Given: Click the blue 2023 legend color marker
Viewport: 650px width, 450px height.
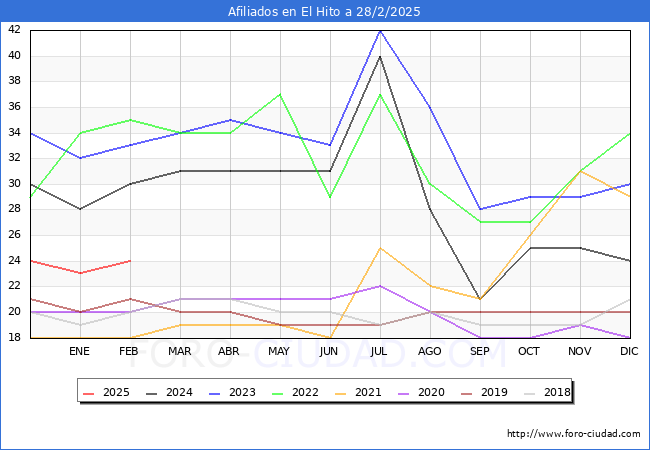Looking at the screenshot, I should (215, 393).
